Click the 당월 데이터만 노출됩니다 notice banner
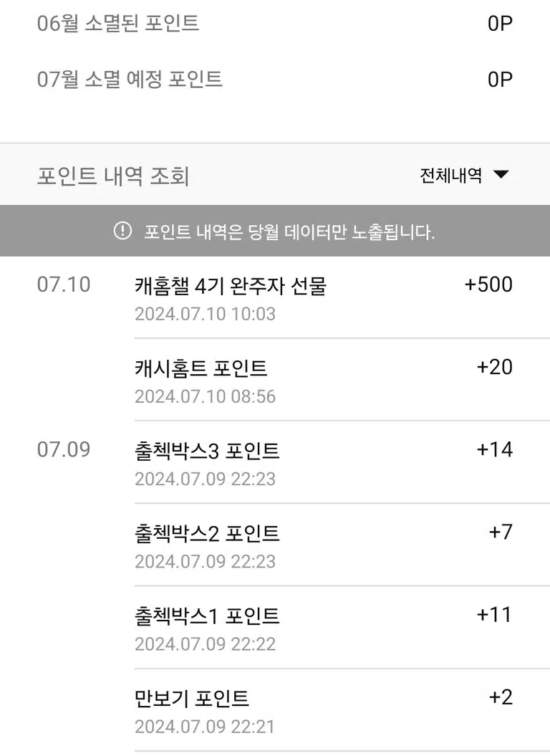Screen dimensions: 550x756 pos(275,231)
